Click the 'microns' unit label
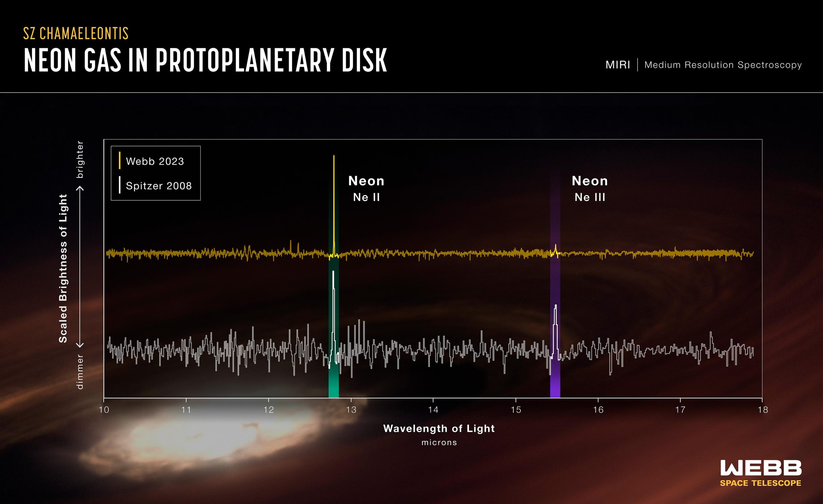 coord(439,443)
